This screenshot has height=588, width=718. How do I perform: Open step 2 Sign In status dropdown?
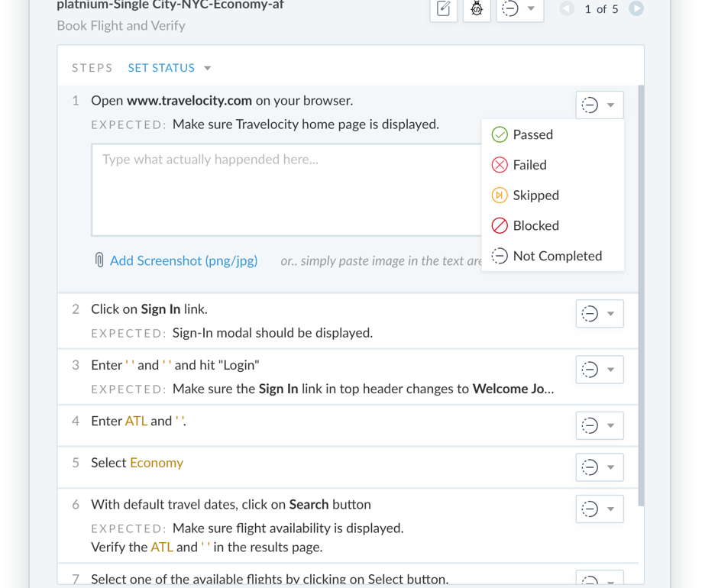[x=600, y=314]
